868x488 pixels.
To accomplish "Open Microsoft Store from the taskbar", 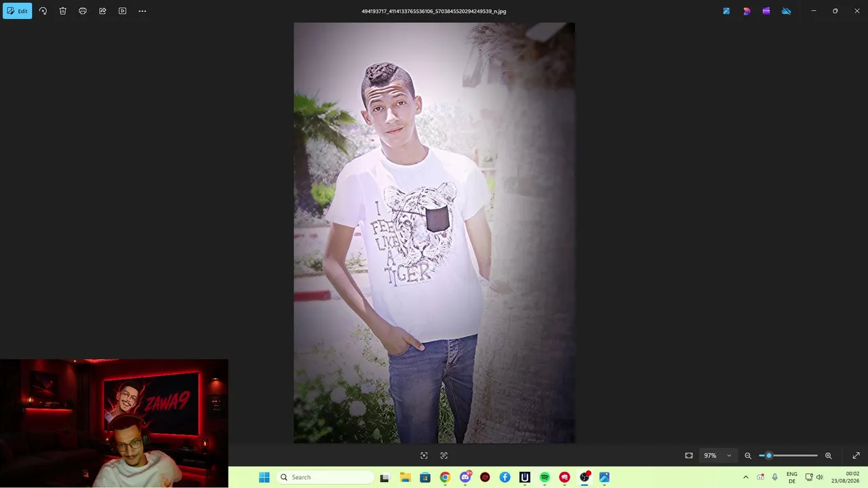I will 425,477.
